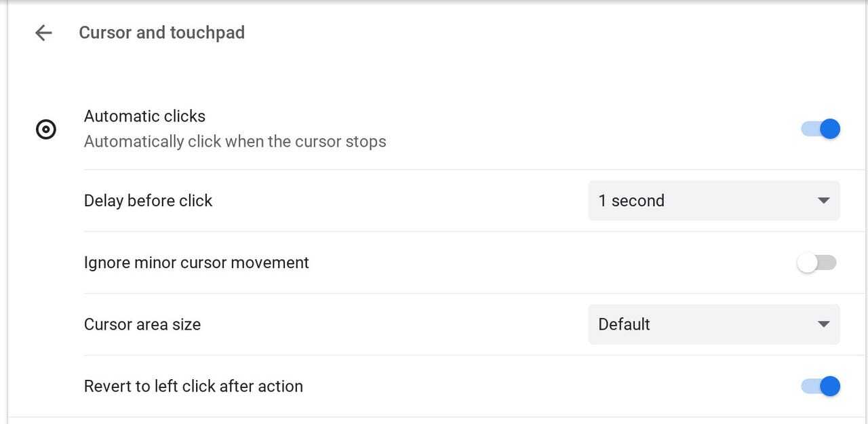Screen dimensions: 868x424
Task: Click the "1 second" value text
Action: [x=631, y=201]
